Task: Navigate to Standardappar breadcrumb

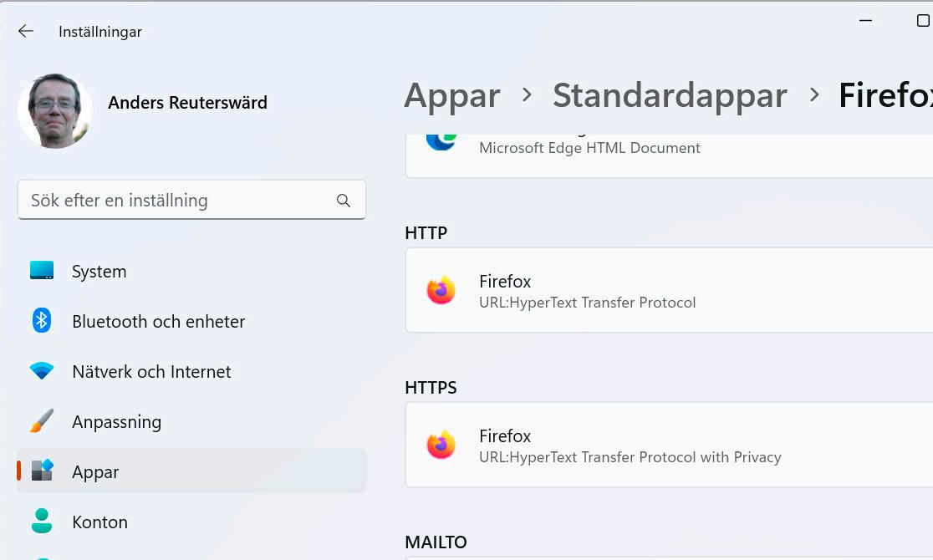Action: (670, 96)
